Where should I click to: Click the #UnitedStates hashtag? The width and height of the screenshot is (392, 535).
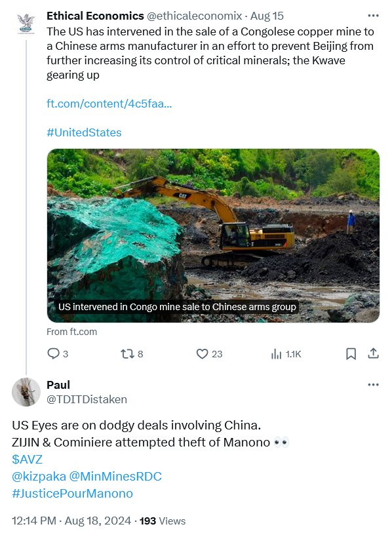click(x=84, y=132)
